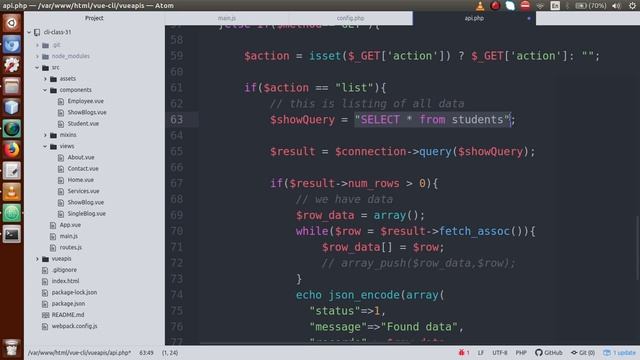Image resolution: width=640 pixels, height=360 pixels.
Task: Open the Wi-Fi network indicator
Action: point(540,6)
